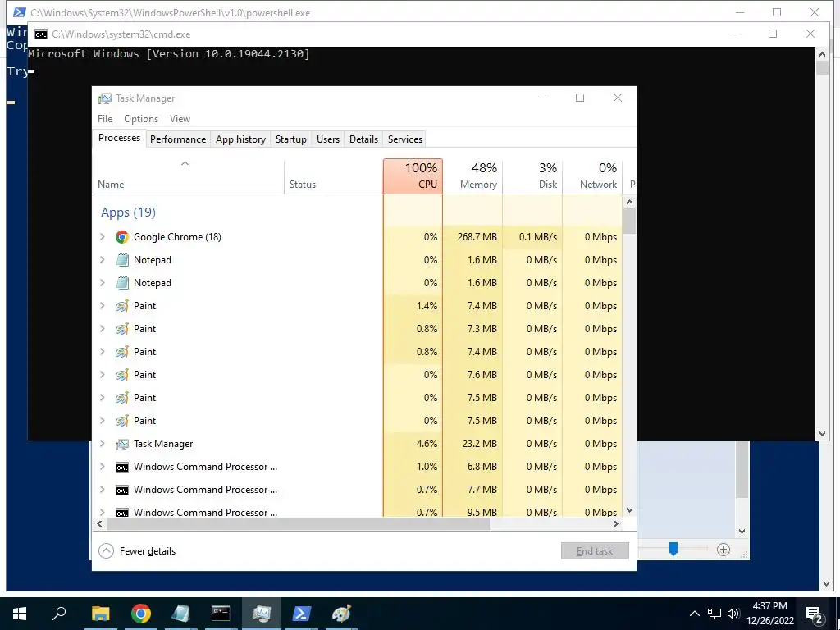Viewport: 840px width, 630px height.
Task: Switch to the Startup tab
Action: (291, 139)
